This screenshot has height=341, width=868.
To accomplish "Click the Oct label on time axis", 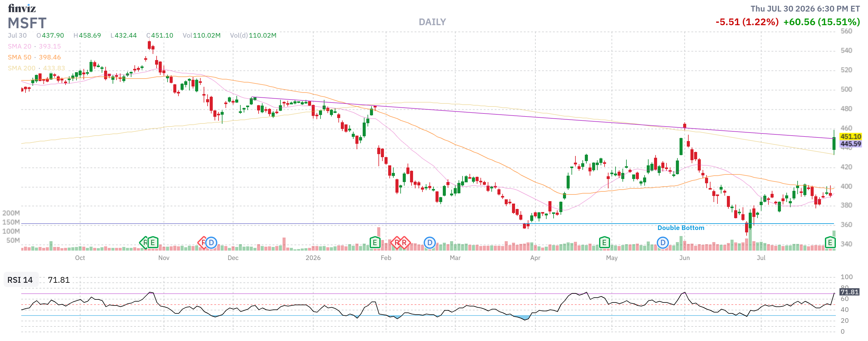I will [x=80, y=258].
